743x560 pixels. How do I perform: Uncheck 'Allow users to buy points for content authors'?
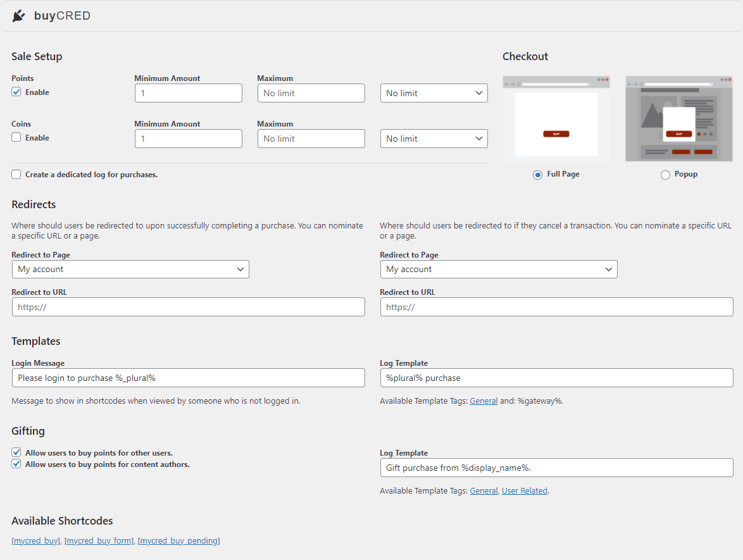click(x=16, y=464)
